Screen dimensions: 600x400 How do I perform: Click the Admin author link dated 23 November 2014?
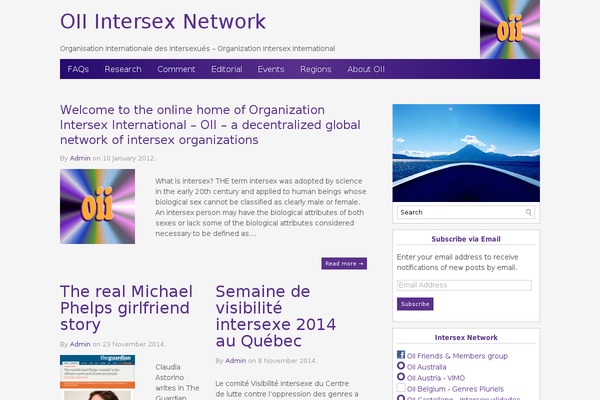(x=80, y=344)
